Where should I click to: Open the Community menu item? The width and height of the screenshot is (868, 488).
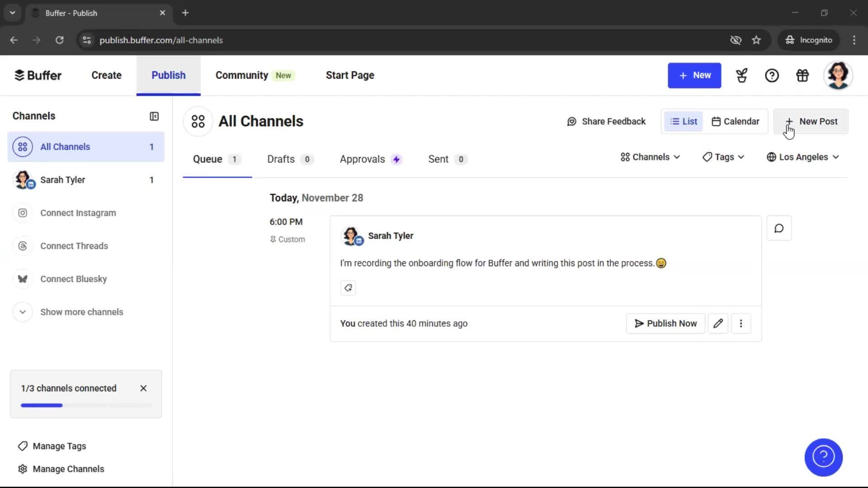click(241, 75)
